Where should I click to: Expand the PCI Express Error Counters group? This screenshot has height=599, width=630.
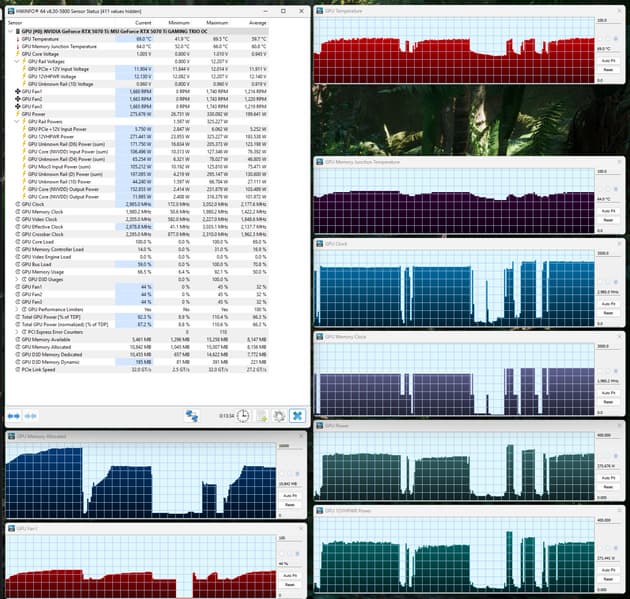[17, 332]
